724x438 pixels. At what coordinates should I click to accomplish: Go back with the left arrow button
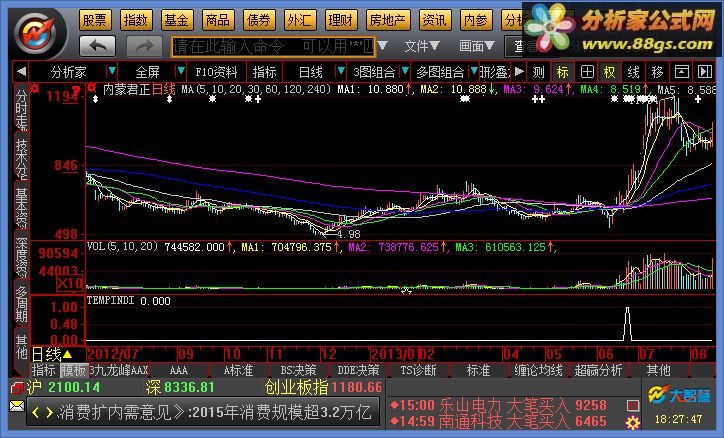coord(97,46)
